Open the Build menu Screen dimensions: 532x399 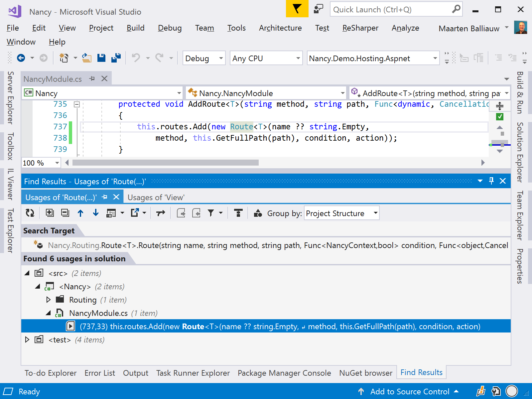click(x=135, y=28)
